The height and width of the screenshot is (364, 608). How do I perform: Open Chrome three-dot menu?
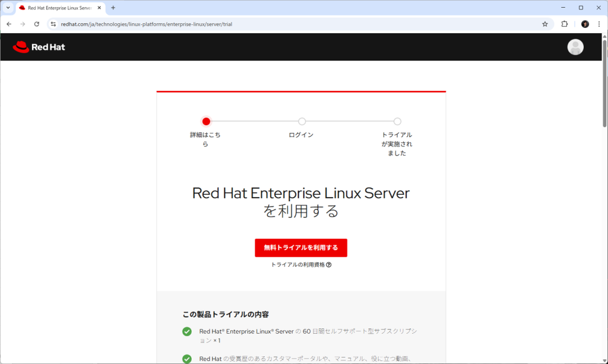598,24
